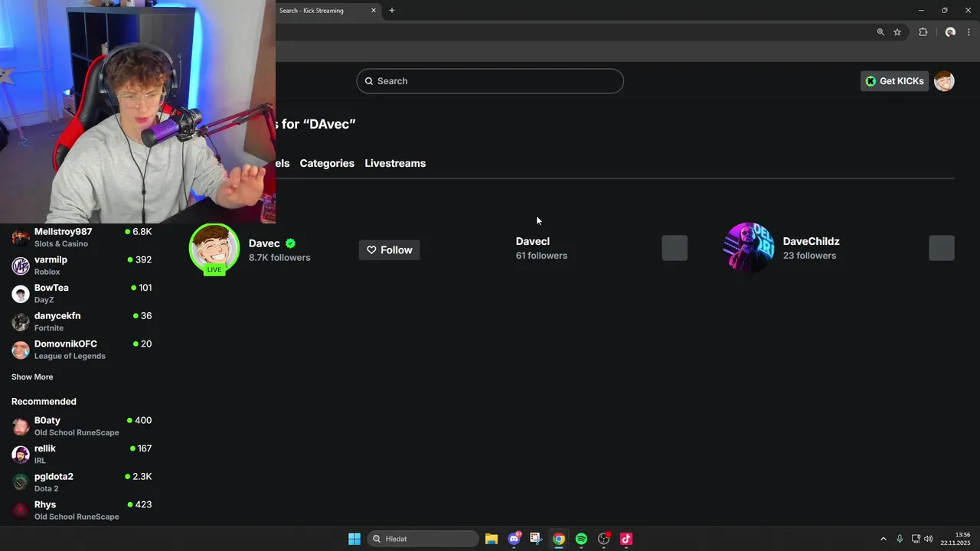Open OBS Studio from the taskbar
The image size is (980, 551).
[604, 539]
